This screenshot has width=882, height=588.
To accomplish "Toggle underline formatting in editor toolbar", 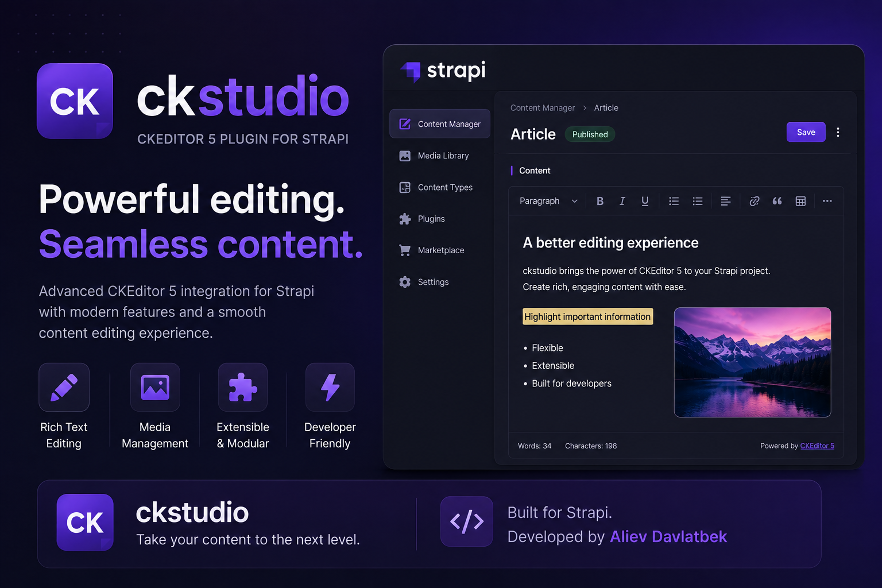I will click(x=645, y=201).
